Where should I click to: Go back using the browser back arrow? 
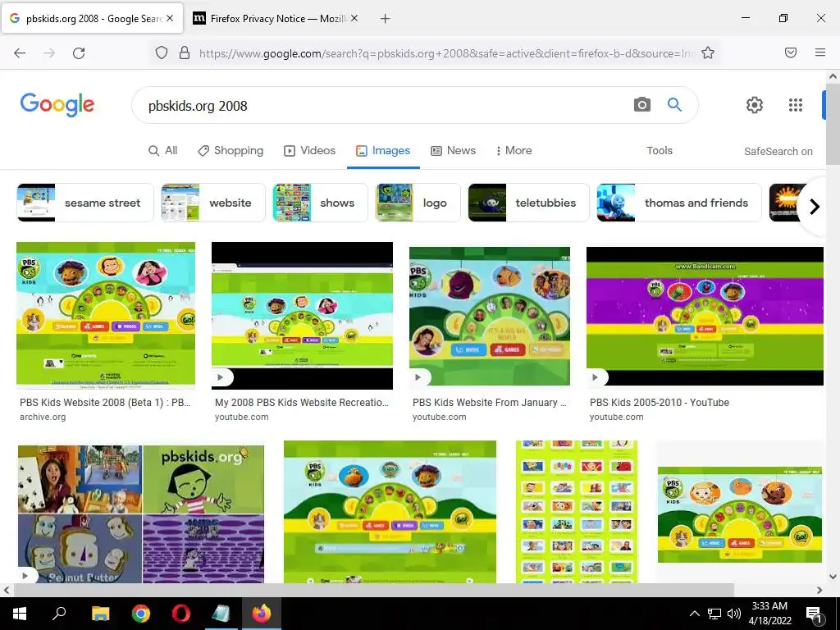tap(20, 52)
